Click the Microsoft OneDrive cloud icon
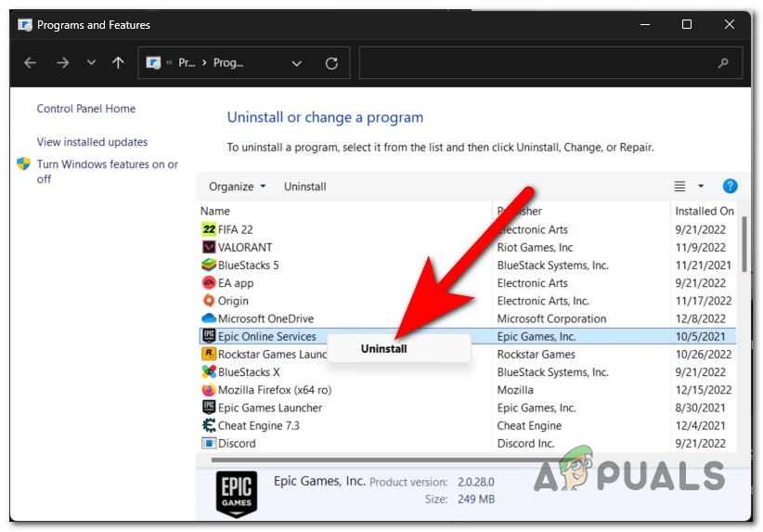This screenshot has width=763, height=532. pyautogui.click(x=209, y=318)
